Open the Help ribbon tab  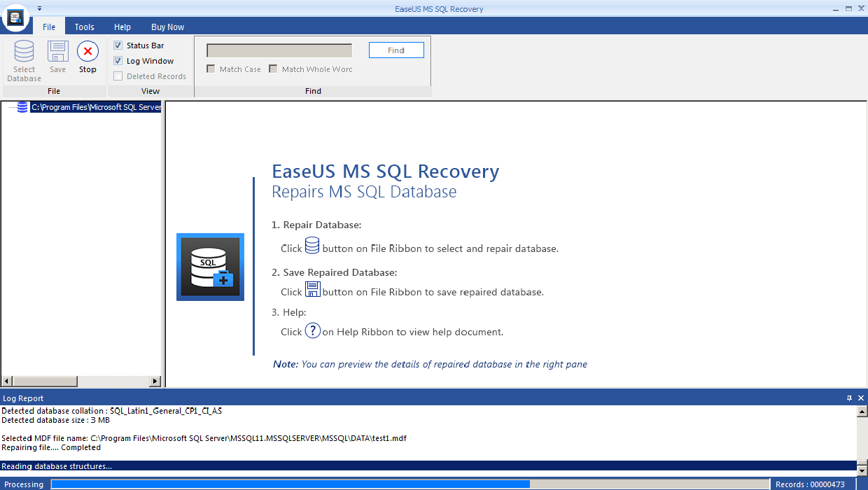tap(122, 27)
